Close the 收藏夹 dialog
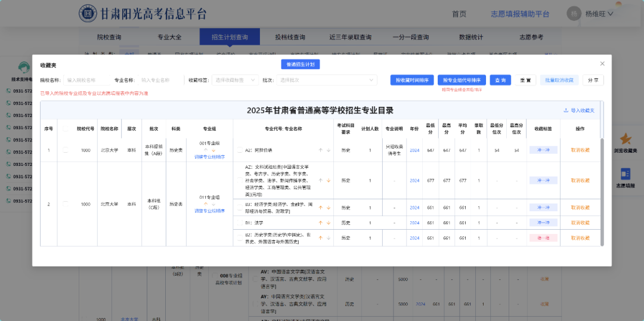The width and height of the screenshot is (644, 321). tap(602, 64)
